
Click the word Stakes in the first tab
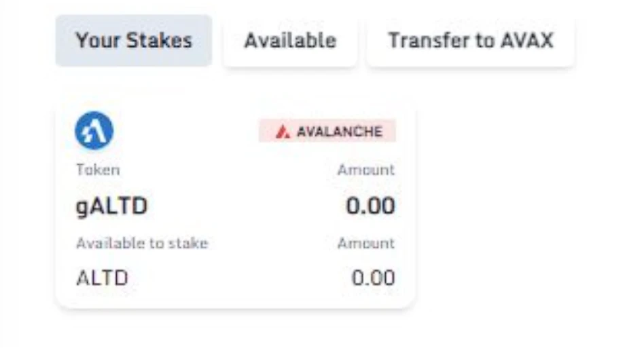(159, 41)
